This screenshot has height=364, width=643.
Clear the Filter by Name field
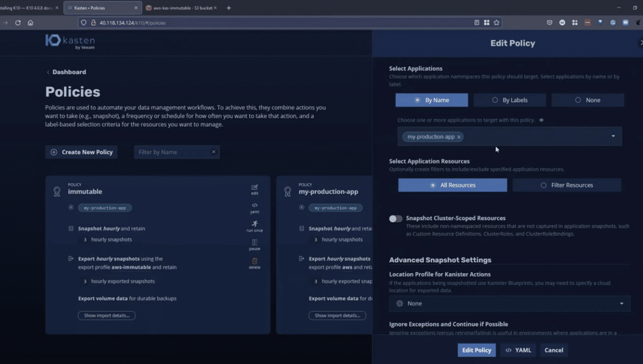pyautogui.click(x=214, y=152)
